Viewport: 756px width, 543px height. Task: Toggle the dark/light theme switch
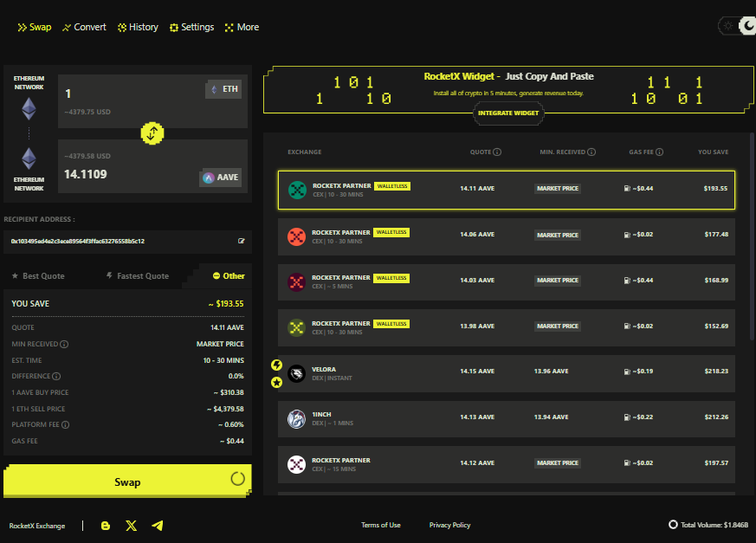tap(738, 26)
